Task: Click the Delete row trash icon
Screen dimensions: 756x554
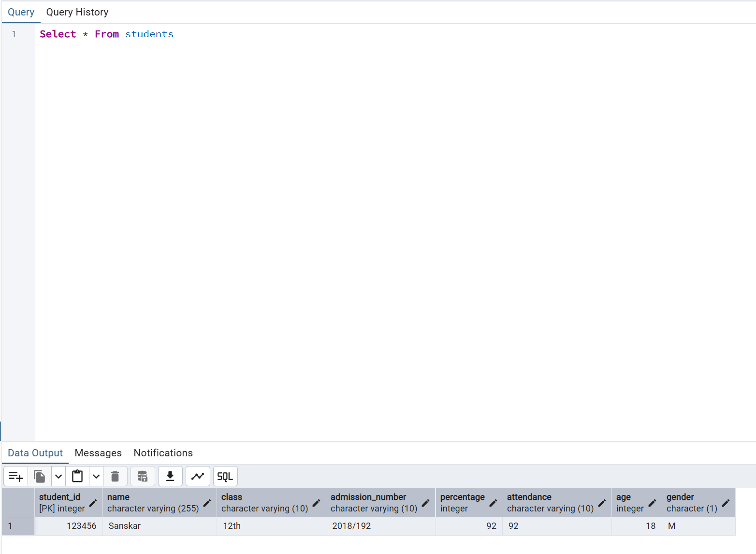Action: click(x=115, y=477)
